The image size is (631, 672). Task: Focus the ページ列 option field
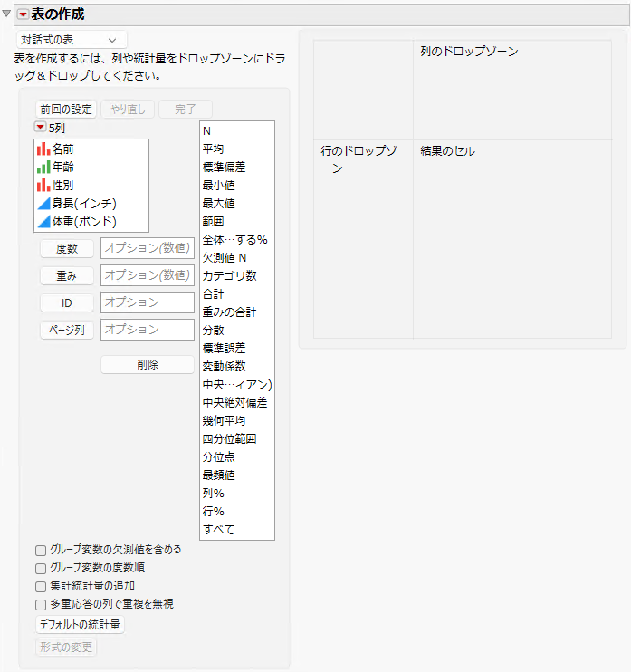(x=148, y=330)
